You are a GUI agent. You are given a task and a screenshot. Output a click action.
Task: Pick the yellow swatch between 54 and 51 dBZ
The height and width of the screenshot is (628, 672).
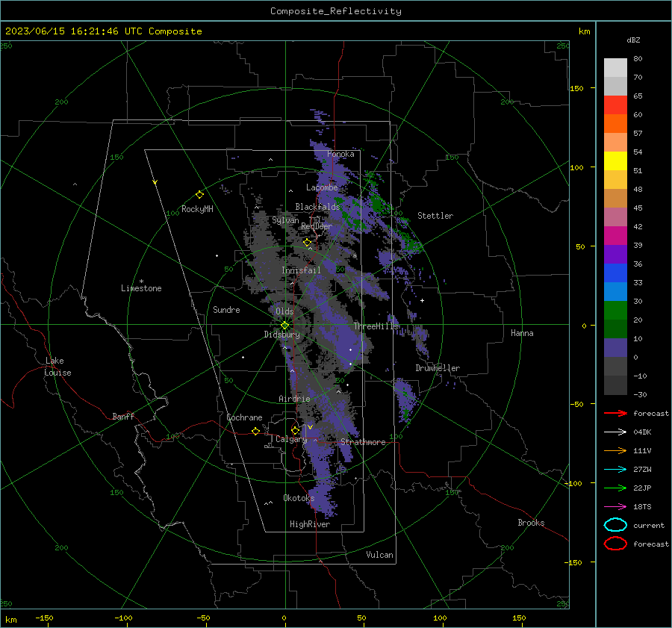click(615, 161)
